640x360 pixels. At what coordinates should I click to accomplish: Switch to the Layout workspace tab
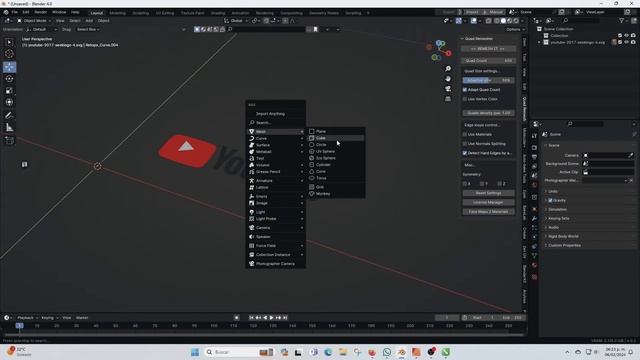pyautogui.click(x=97, y=13)
